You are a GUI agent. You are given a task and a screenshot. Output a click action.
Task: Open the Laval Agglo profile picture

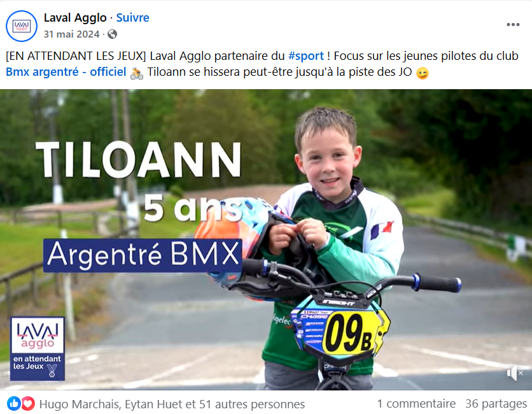pyautogui.click(x=22, y=26)
